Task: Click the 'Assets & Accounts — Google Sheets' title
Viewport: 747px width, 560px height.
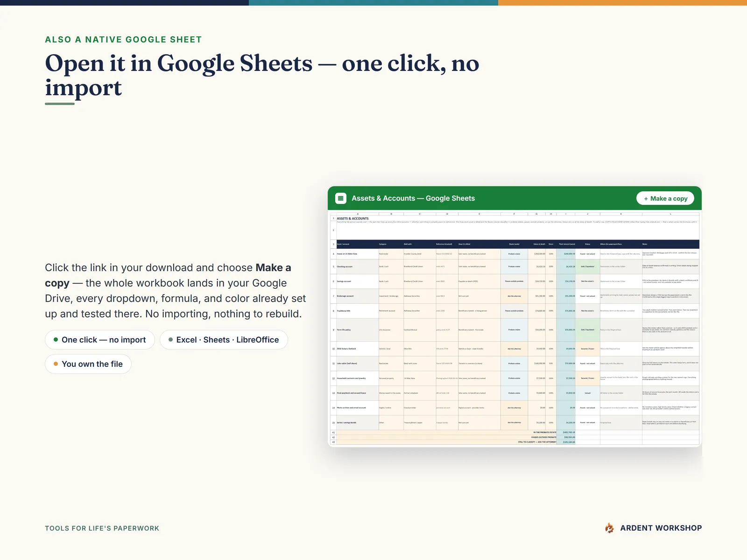Action: (413, 198)
